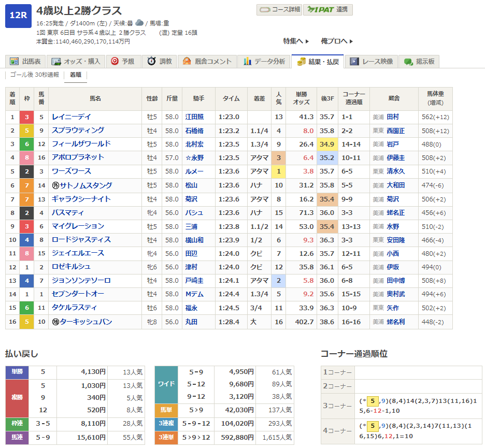Click the yellow-highlighted 34.9 time cell
This screenshot has height=448, width=485.
[327, 144]
